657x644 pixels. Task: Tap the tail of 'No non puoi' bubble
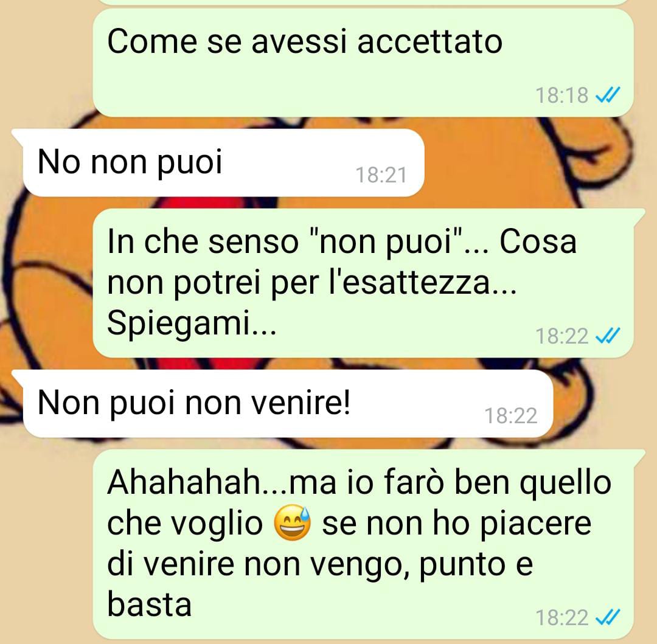pyautogui.click(x=18, y=135)
